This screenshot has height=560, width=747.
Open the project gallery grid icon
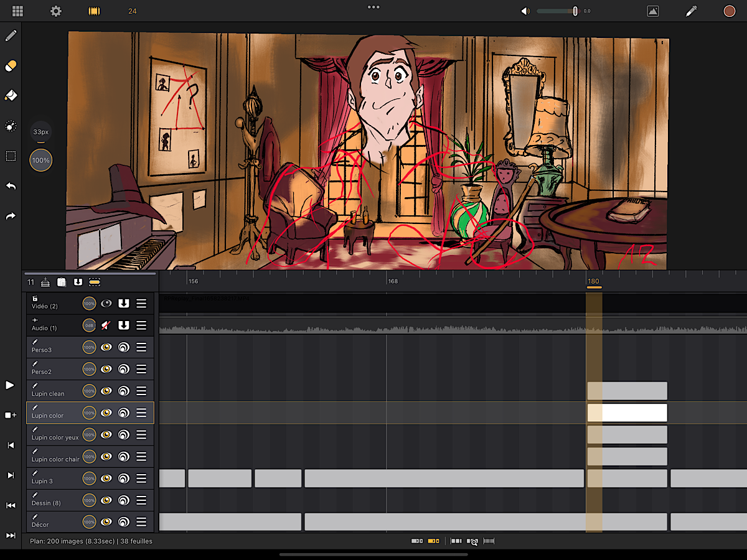[17, 11]
